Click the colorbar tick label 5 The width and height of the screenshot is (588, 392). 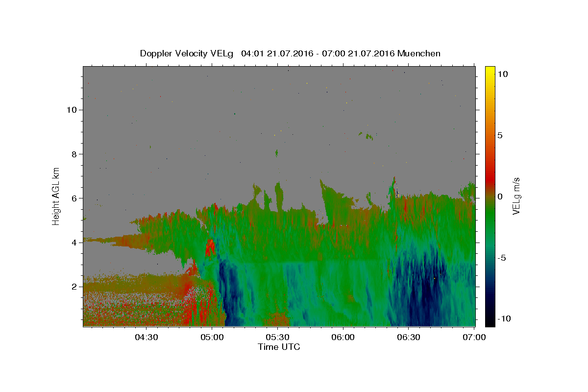(500, 135)
